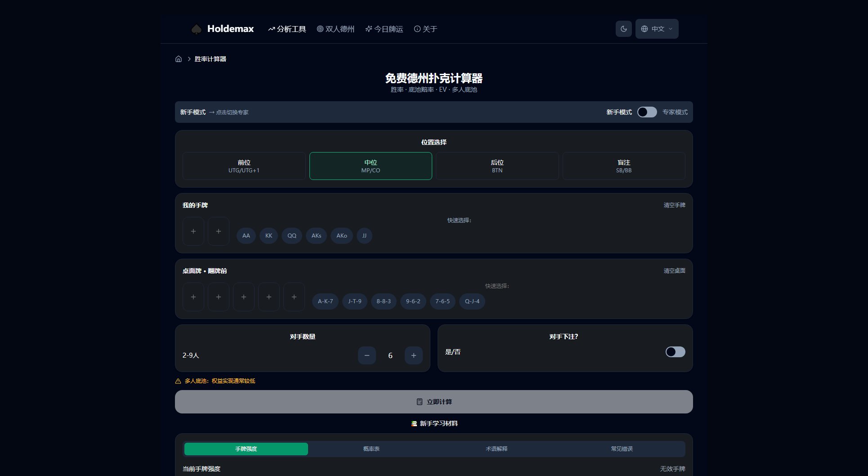Click 清空手牌 link
This screenshot has width=868, height=476.
click(674, 205)
